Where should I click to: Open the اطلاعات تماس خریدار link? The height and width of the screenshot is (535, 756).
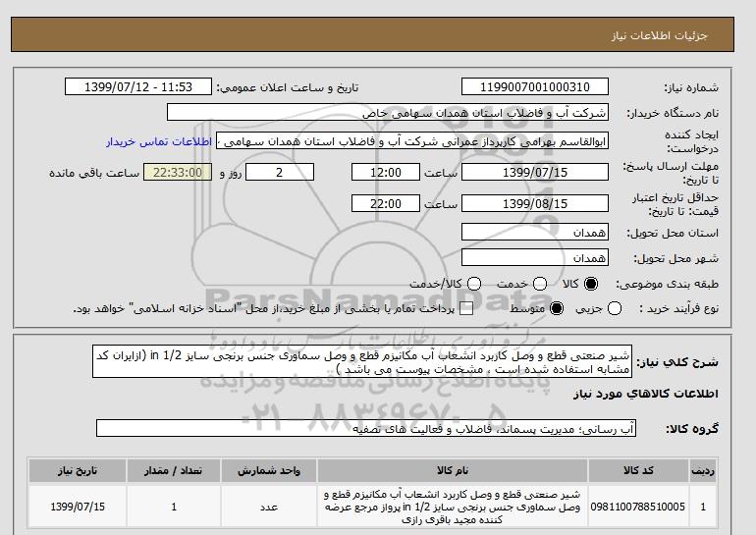[x=159, y=142]
